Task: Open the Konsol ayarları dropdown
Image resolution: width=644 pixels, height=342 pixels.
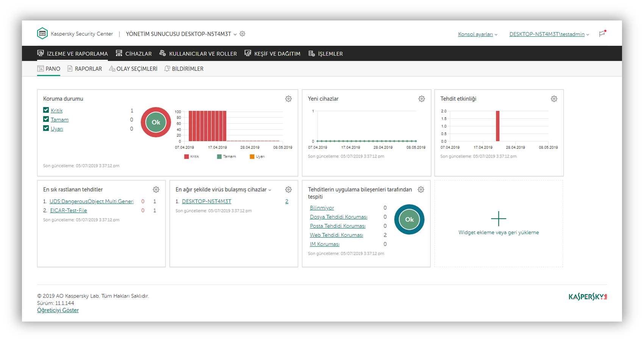Action: click(x=478, y=34)
